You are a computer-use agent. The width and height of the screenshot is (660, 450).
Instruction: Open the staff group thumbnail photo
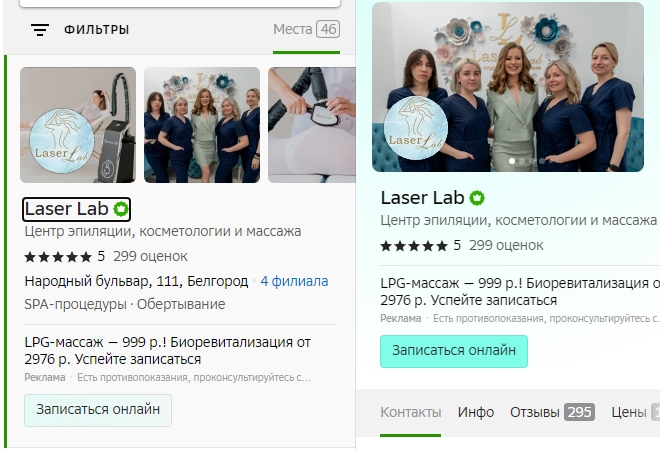pyautogui.click(x=202, y=125)
